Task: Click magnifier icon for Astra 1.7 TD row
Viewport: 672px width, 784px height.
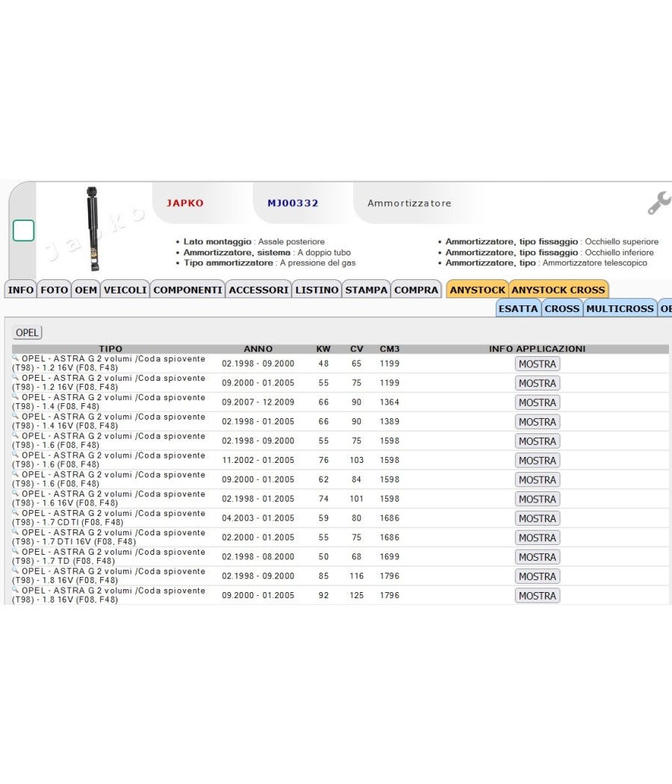Action: (x=16, y=551)
